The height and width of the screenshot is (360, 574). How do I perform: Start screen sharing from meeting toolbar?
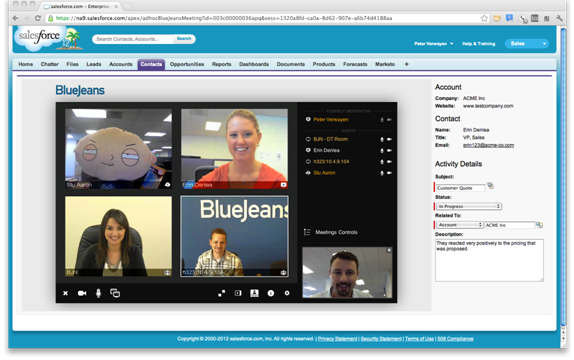115,293
